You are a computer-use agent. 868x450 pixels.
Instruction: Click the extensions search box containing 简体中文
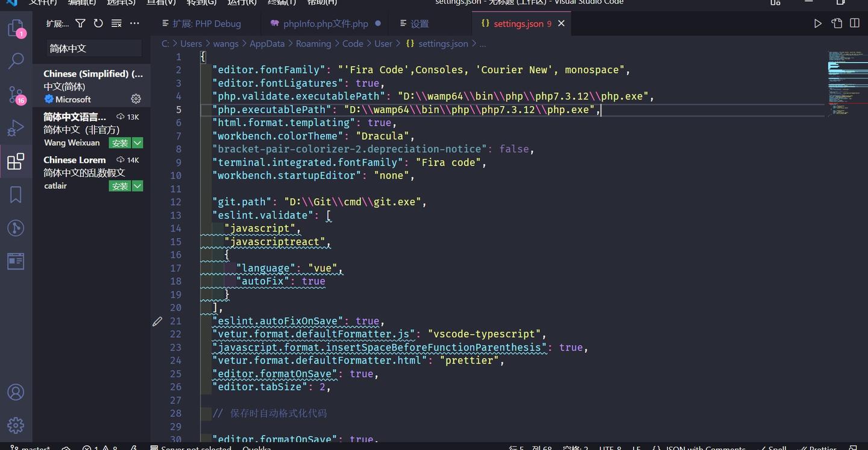[93, 46]
